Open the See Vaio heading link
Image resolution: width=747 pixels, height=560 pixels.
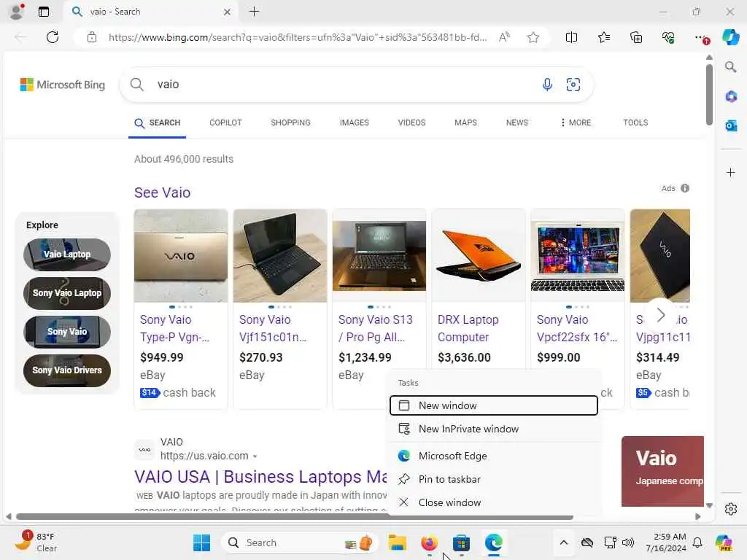[x=162, y=192]
